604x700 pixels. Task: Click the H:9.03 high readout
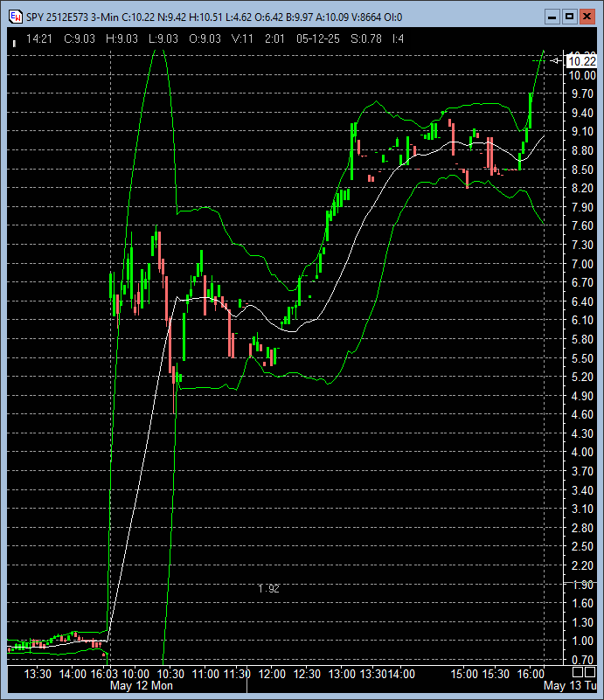click(x=121, y=38)
